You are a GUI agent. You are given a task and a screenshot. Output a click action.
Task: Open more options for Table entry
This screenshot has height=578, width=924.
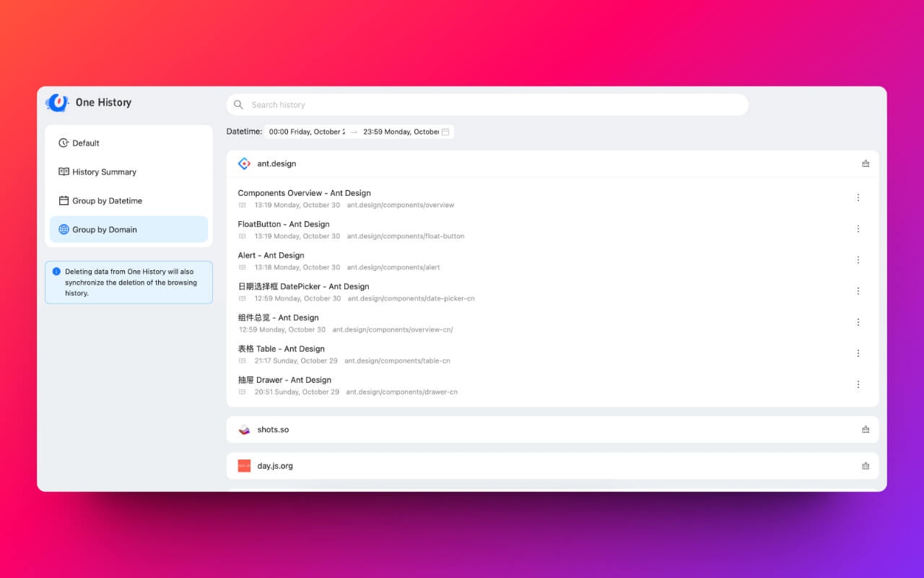[858, 353]
